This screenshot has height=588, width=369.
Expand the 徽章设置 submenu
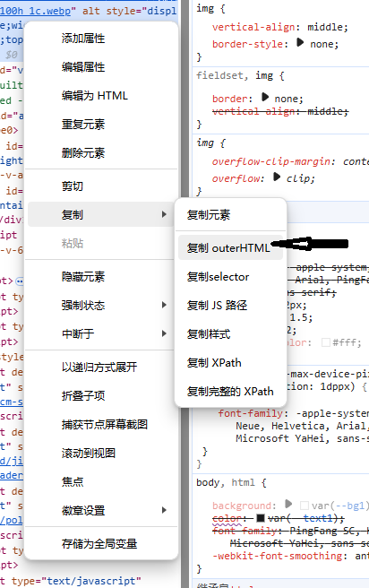coord(101,510)
